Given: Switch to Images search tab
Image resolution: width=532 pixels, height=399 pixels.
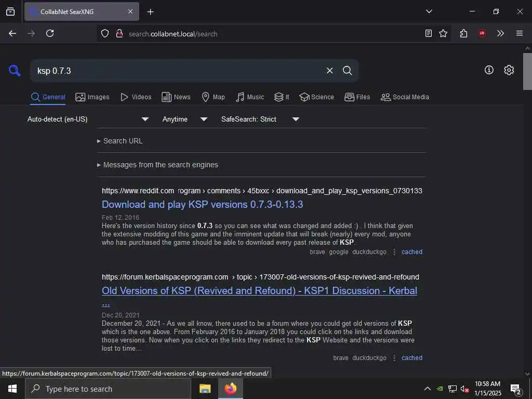Looking at the screenshot, I should [92, 97].
